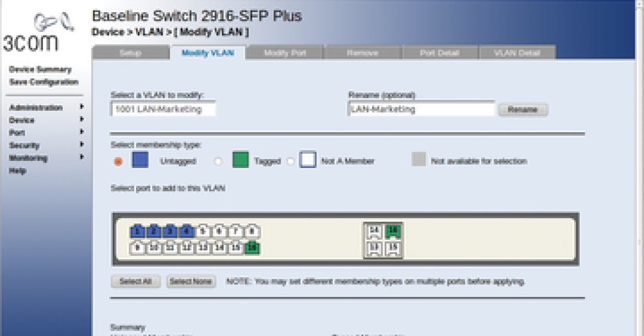Expand the Administration menu arrow

[81, 107]
